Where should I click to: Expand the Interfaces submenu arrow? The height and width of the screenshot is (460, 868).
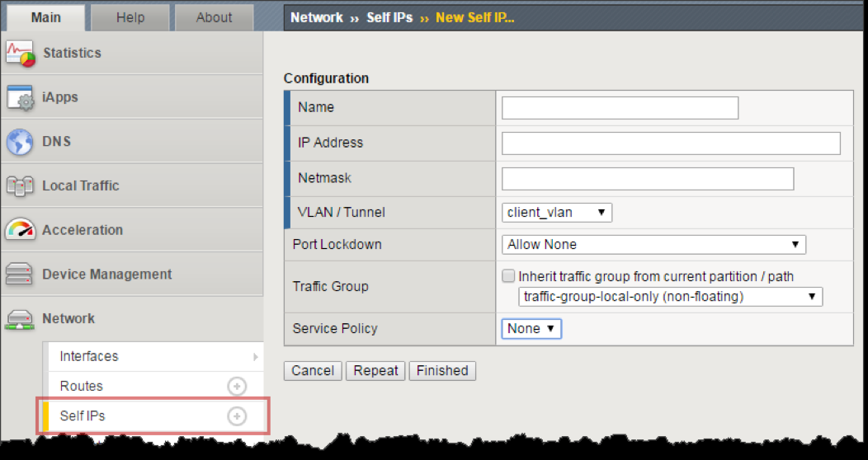tap(255, 357)
